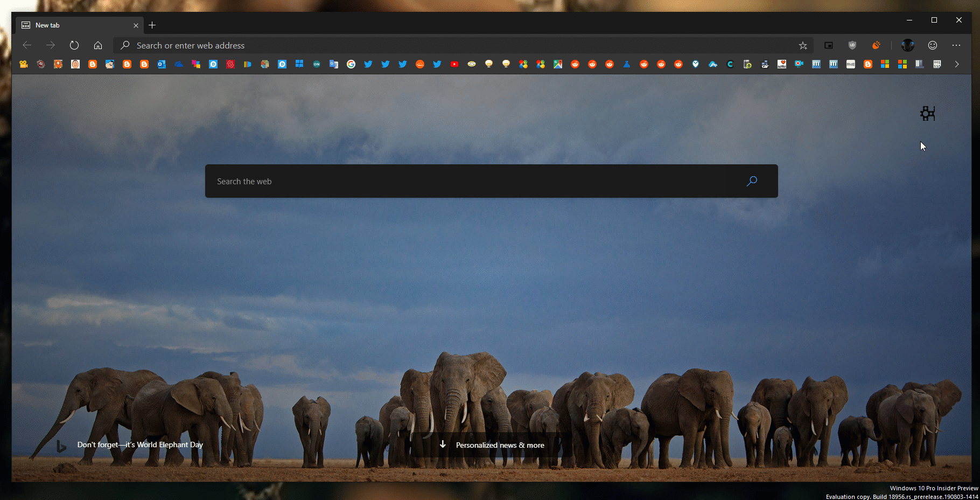980x500 pixels.
Task: Send feedback using the smiley face icon
Action: pyautogui.click(x=933, y=45)
